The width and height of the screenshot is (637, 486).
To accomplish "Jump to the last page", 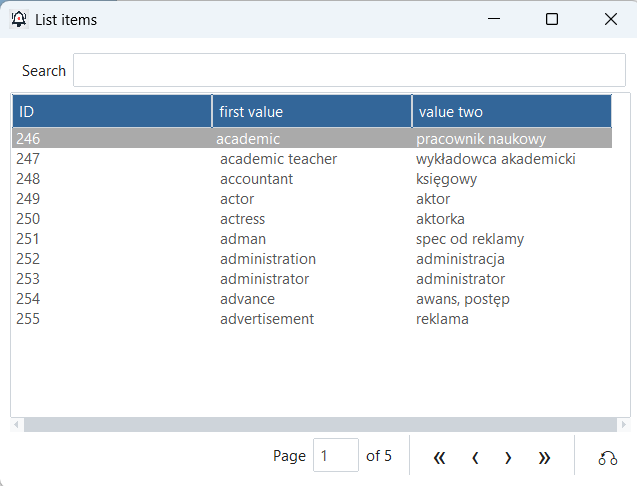I will (x=544, y=457).
